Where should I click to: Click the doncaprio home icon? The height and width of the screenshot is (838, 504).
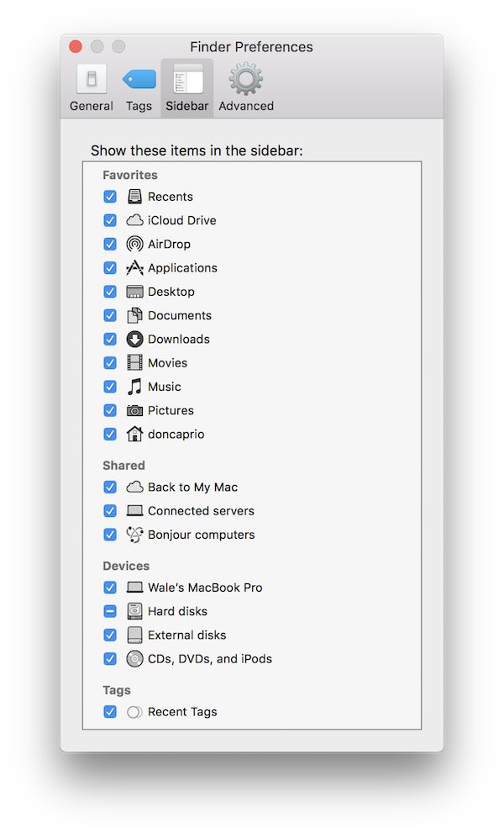point(134,434)
